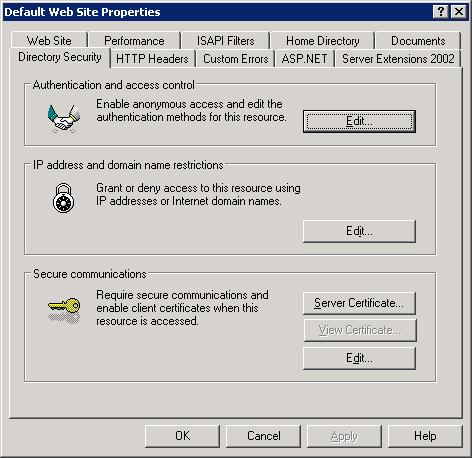
Task: Open the Server Extensions 2002 tab
Action: click(398, 59)
